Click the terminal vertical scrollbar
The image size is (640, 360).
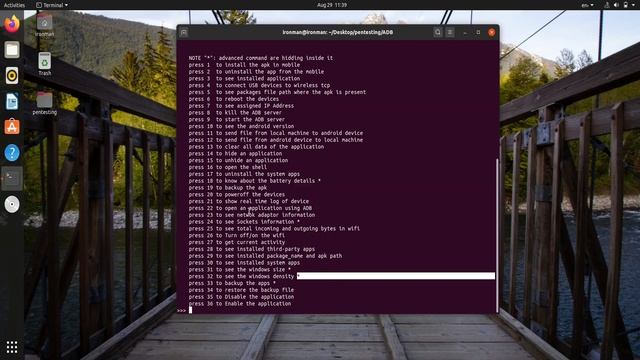pyautogui.click(x=497, y=235)
